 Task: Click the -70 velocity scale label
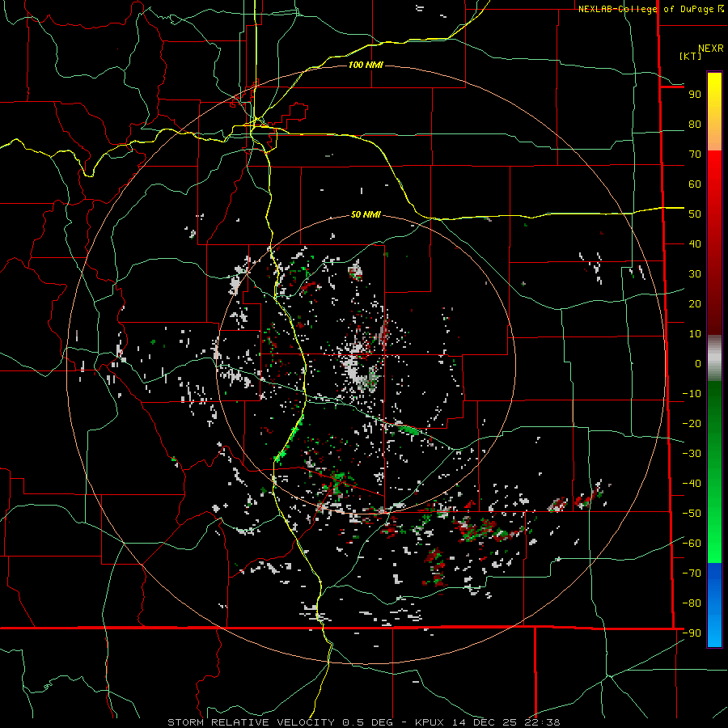click(x=692, y=574)
